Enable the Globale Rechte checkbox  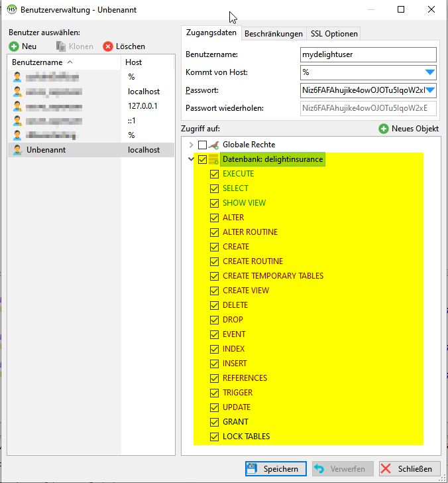[202, 145]
